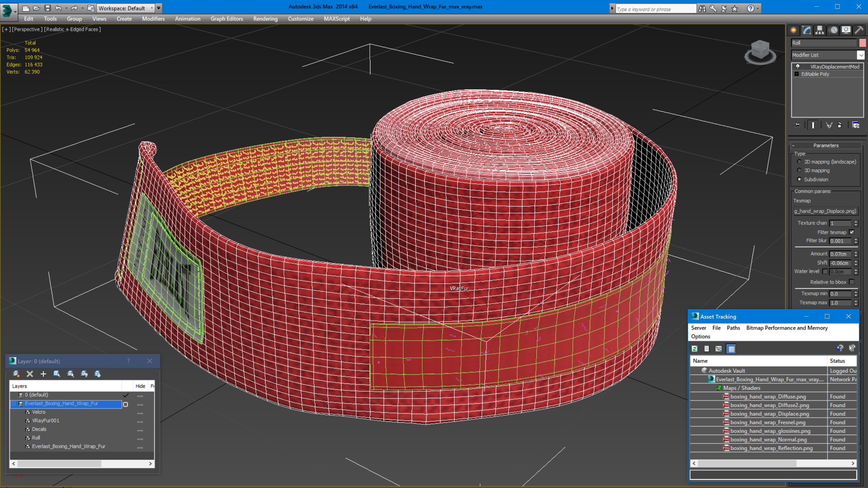Screen dimensions: 868x488
Task: Enable Water level checkbox
Action: point(825,271)
